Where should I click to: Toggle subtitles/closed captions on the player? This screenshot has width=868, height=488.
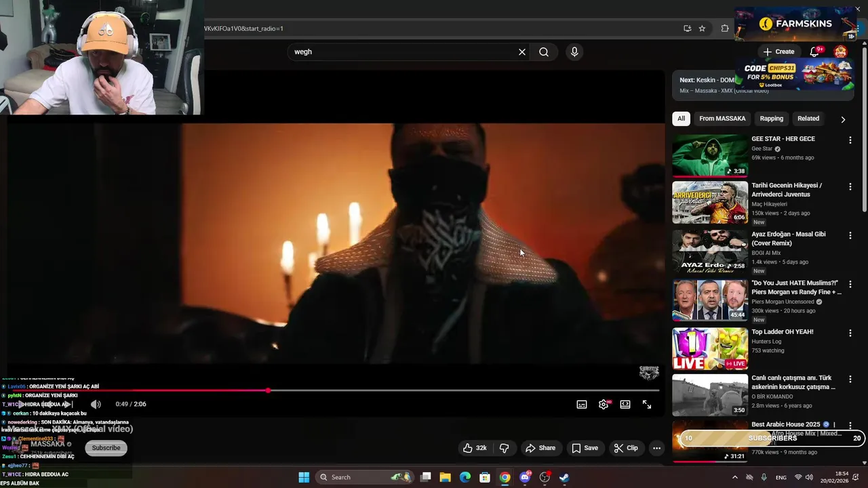click(x=582, y=404)
